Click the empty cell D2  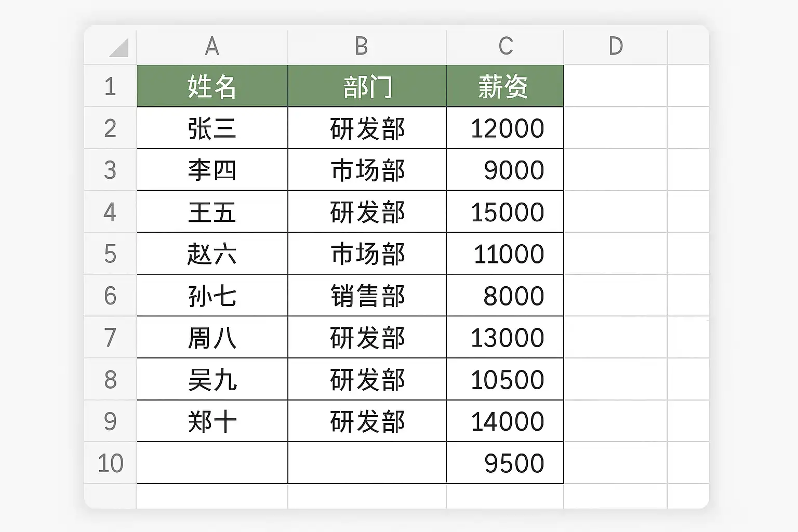coord(615,128)
